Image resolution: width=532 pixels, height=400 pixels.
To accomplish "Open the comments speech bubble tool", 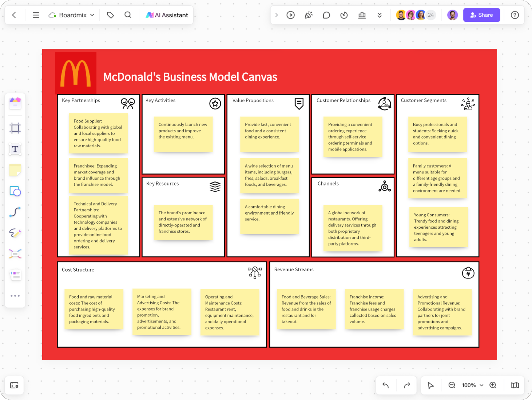I will pos(326,15).
